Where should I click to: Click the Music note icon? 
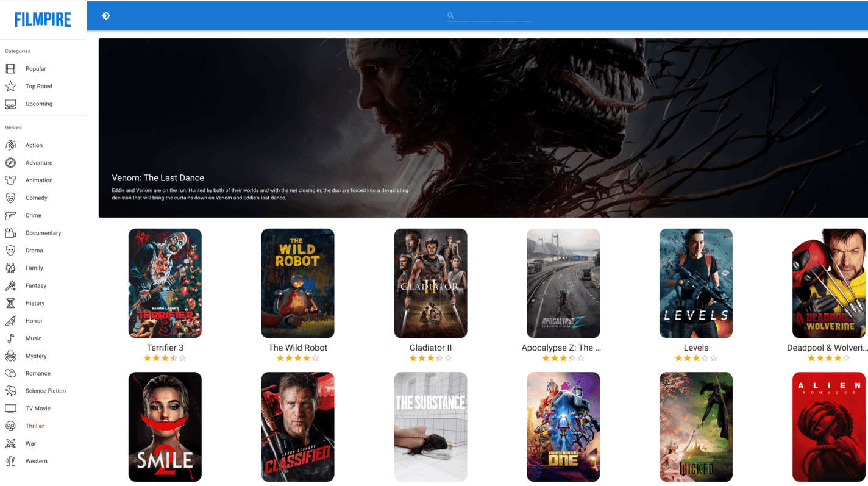[10, 338]
